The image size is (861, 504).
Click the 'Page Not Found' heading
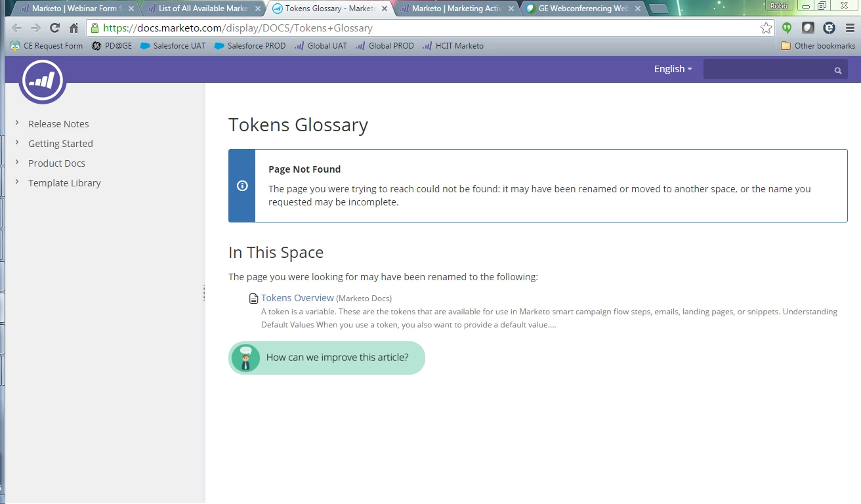point(304,169)
